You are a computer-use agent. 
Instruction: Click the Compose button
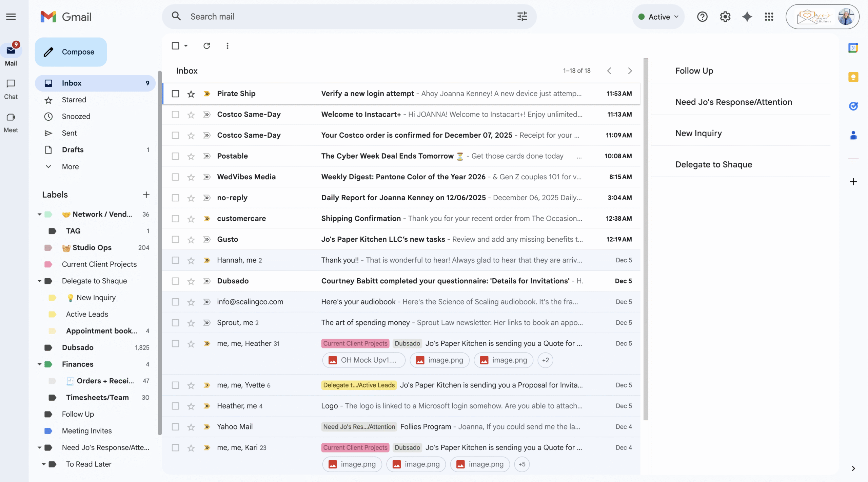point(71,52)
